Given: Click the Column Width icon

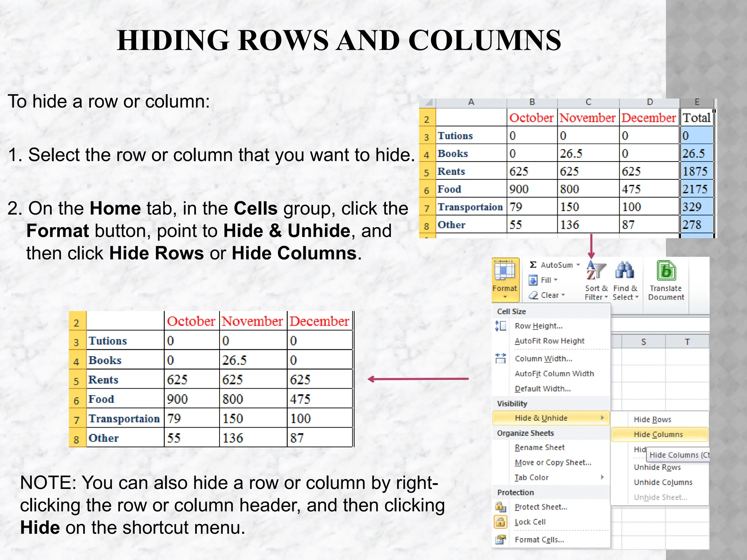Looking at the screenshot, I should [501, 358].
